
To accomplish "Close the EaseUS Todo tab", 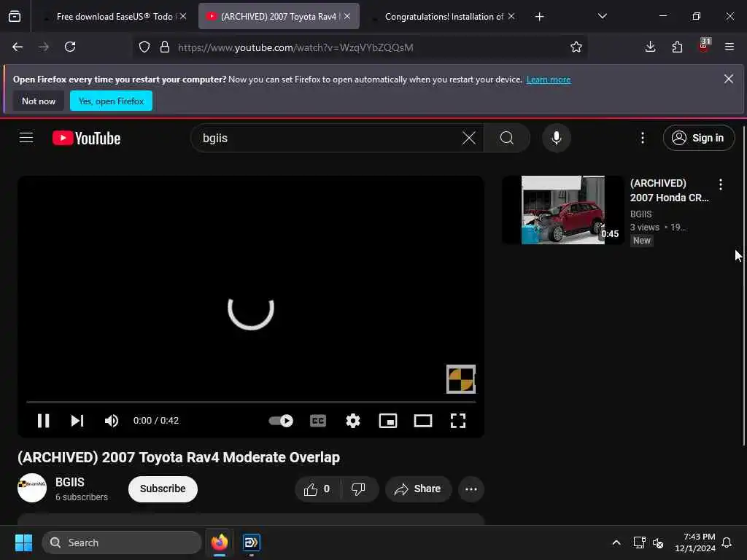I will click(183, 16).
